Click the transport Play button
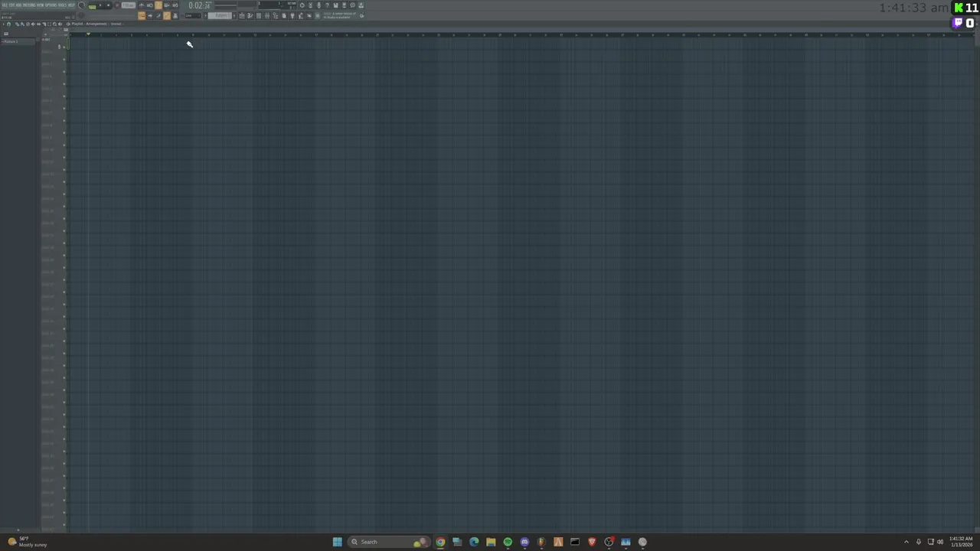 [x=100, y=5]
